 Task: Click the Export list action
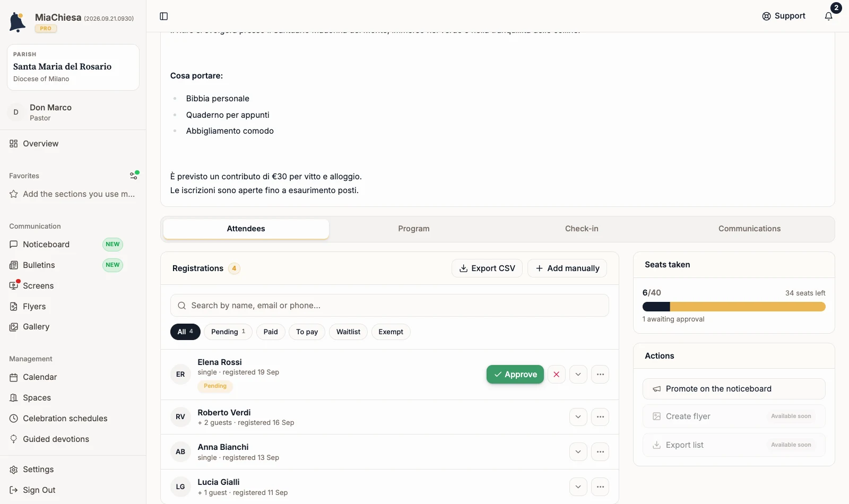pos(734,445)
